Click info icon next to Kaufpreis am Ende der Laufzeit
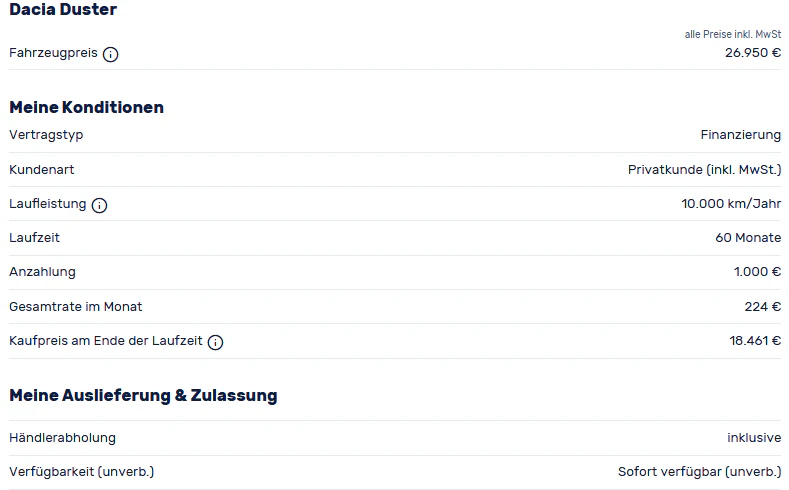 click(x=215, y=342)
